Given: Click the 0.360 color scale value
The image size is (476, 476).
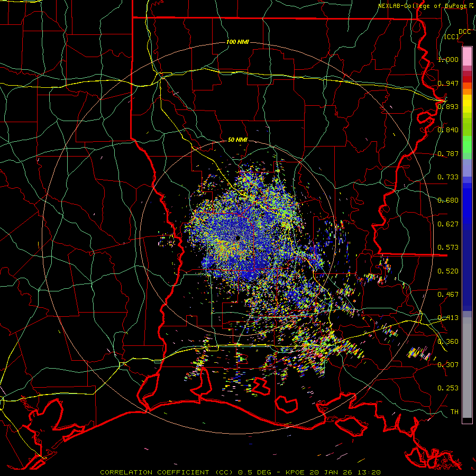Looking at the screenshot, I should click(448, 342).
